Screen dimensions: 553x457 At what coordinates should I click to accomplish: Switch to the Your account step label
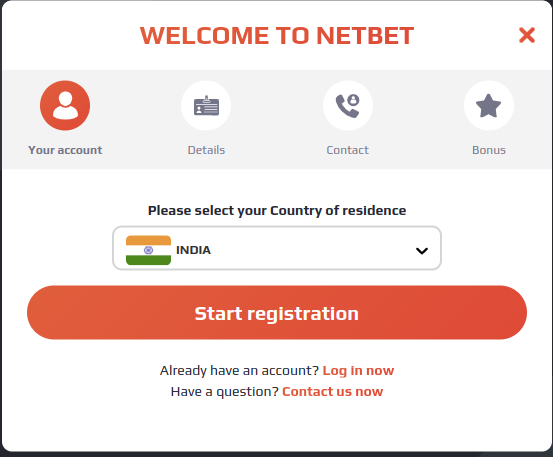click(65, 150)
